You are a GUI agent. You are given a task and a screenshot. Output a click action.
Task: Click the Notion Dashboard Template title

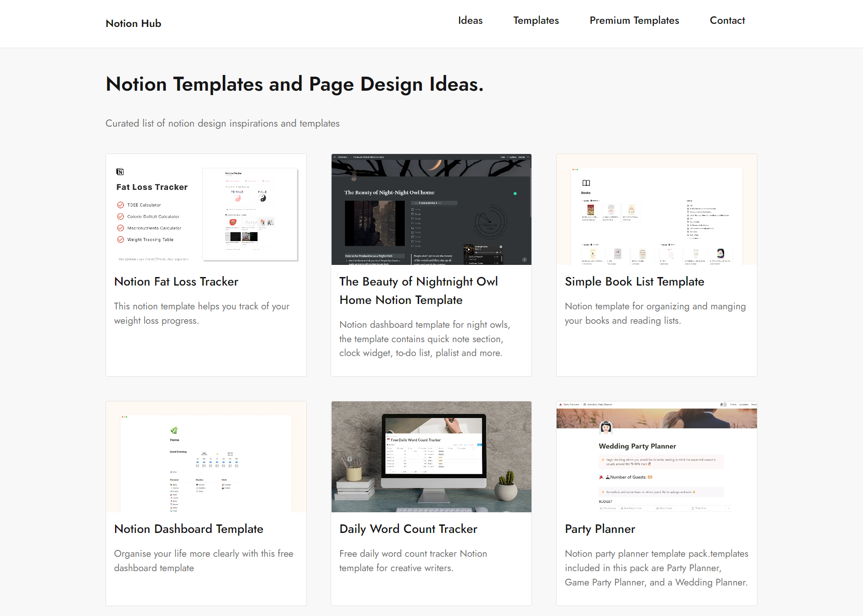[x=189, y=529]
